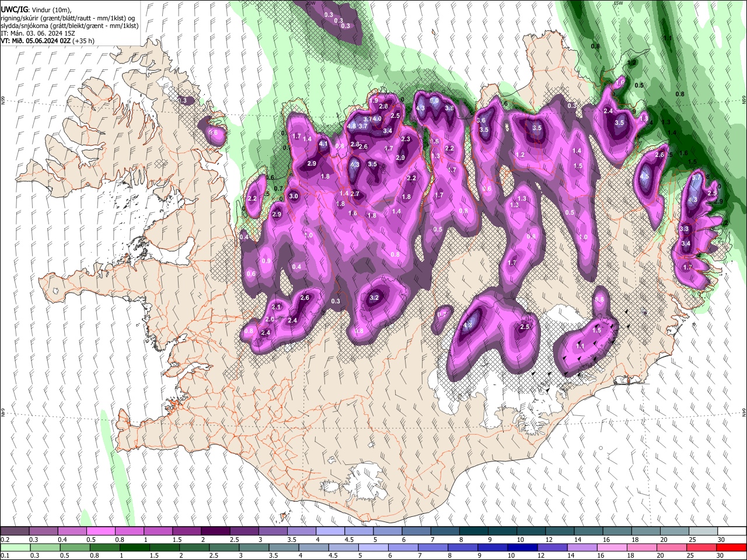The height and width of the screenshot is (560, 747).
Task: Click the '0.1' label on the rain scale
Action: pos(5,555)
